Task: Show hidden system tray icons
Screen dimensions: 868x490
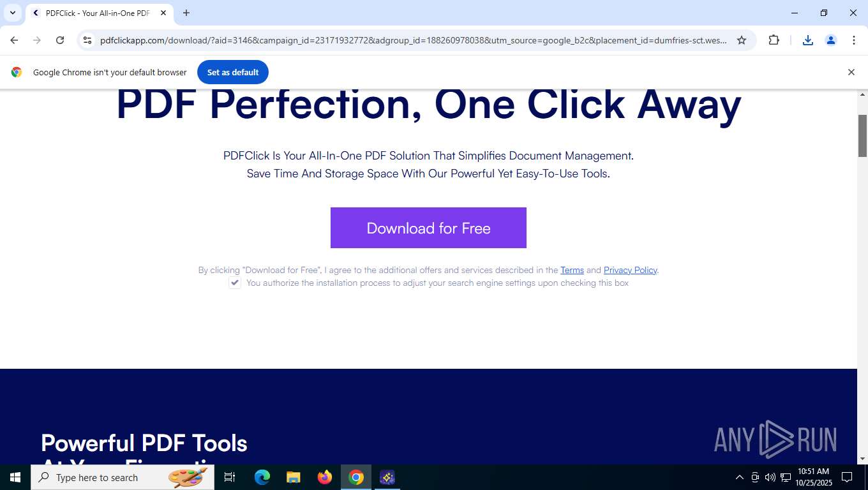Action: (740, 477)
